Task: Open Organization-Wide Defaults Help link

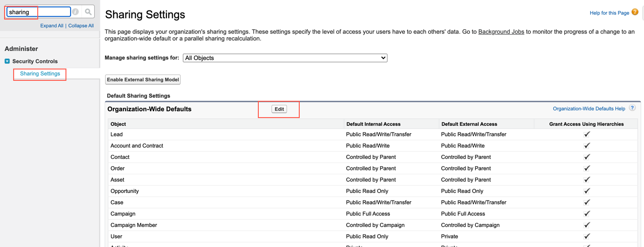Action: (589, 109)
